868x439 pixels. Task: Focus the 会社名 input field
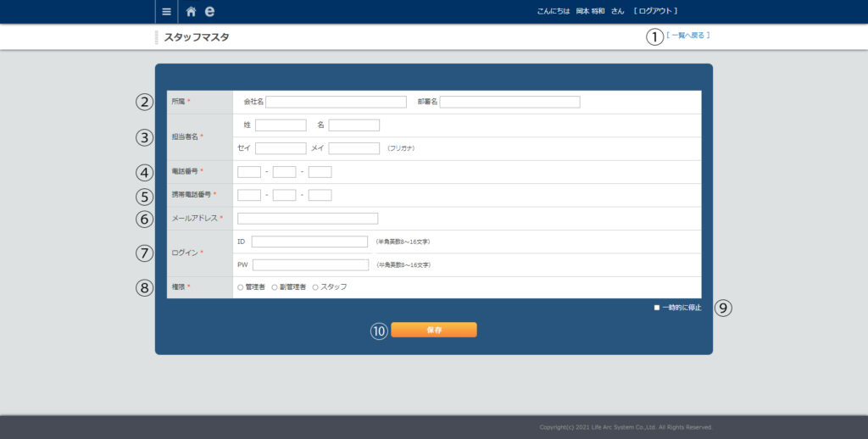pos(336,102)
